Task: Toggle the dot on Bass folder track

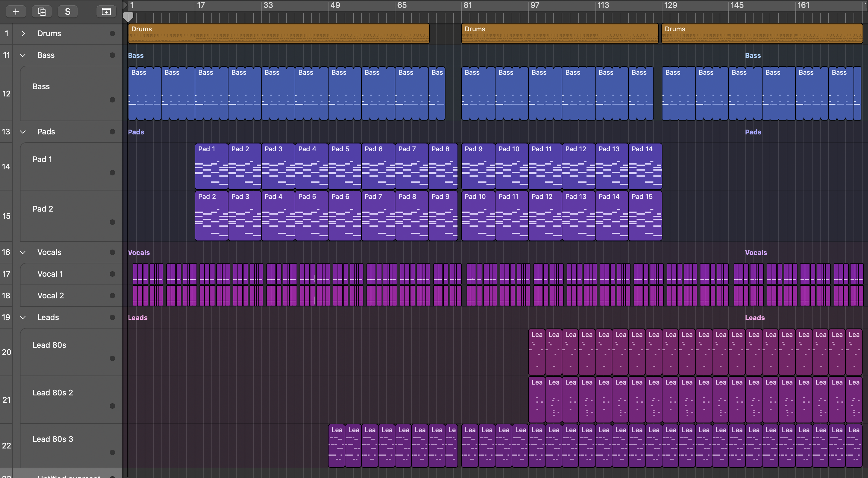Action: click(x=112, y=55)
